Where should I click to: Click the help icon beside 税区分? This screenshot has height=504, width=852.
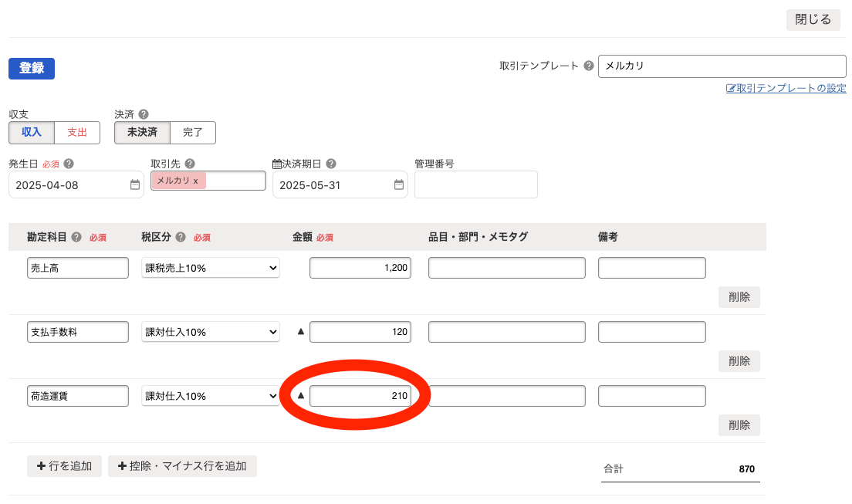[x=181, y=237]
